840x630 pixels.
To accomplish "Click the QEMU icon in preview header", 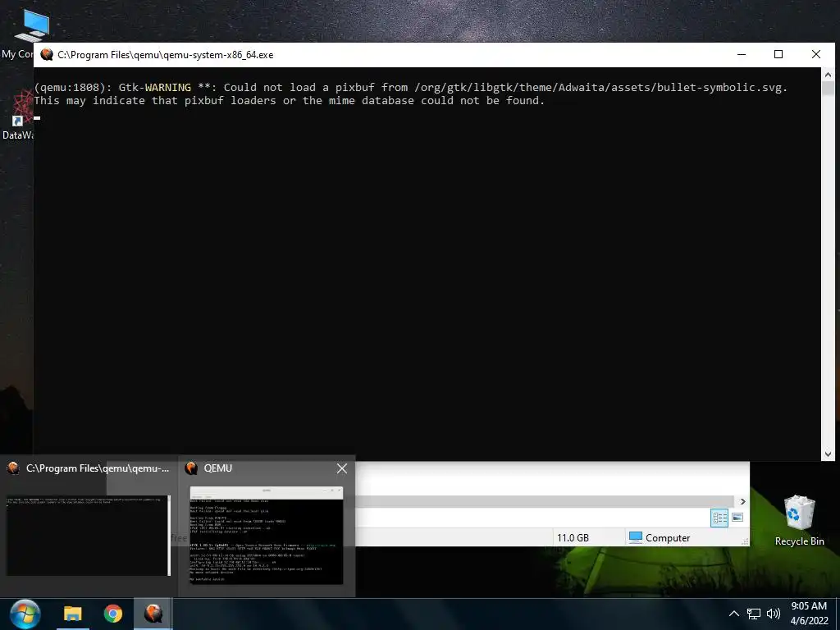I will tap(191, 468).
